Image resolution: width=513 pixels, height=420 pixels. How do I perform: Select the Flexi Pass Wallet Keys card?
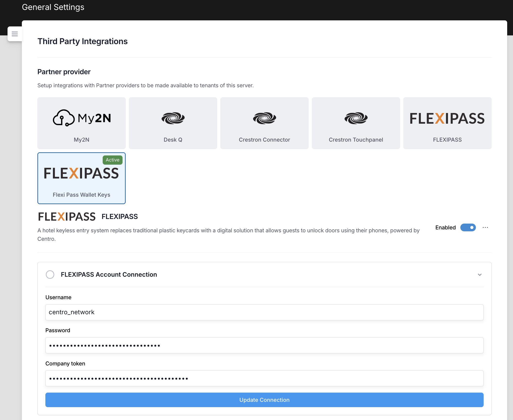point(82,178)
